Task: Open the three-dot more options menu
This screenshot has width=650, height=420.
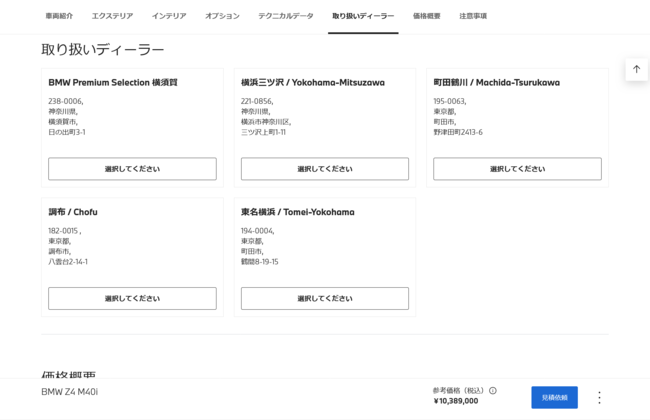Action: tap(599, 397)
